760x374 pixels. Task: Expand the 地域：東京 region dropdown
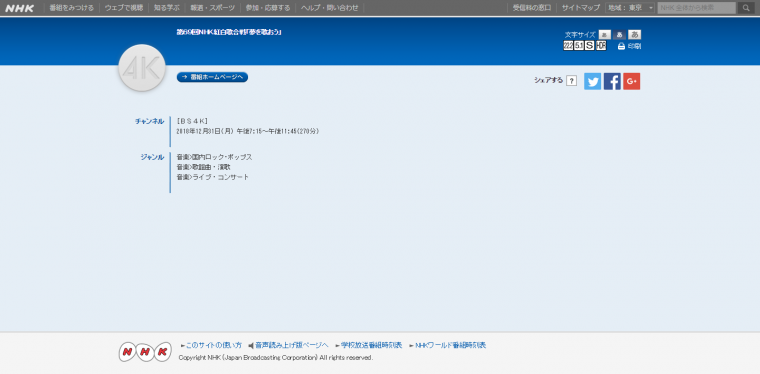(x=630, y=8)
